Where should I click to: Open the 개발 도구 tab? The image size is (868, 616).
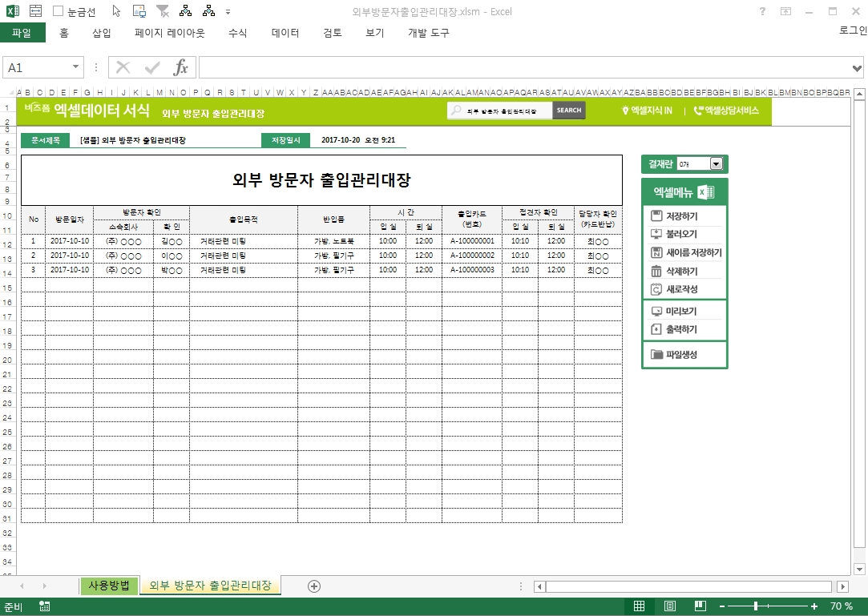(x=429, y=33)
